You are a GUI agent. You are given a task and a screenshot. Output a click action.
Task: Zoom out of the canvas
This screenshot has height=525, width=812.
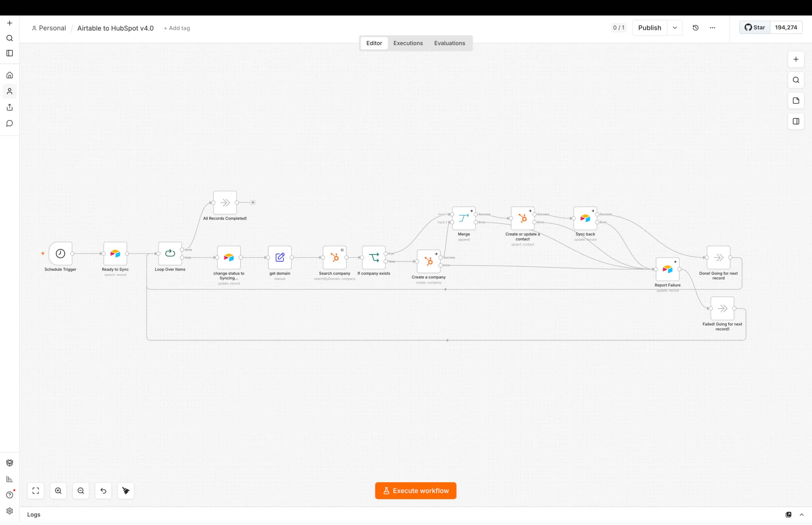(81, 491)
